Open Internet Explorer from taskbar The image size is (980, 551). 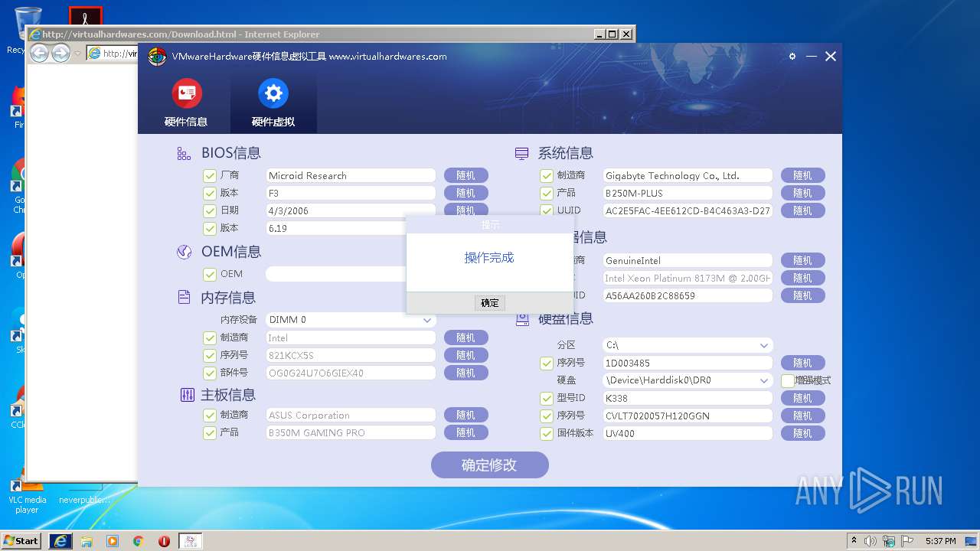click(60, 540)
